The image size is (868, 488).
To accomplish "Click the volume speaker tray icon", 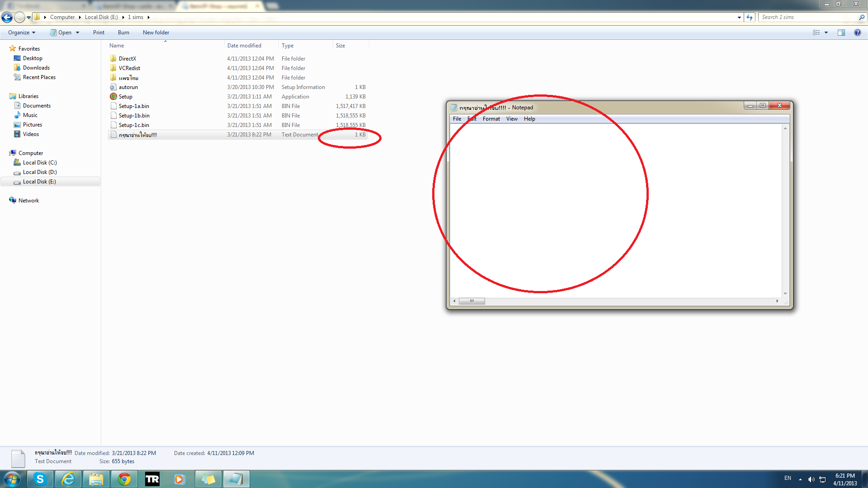I will pyautogui.click(x=811, y=479).
